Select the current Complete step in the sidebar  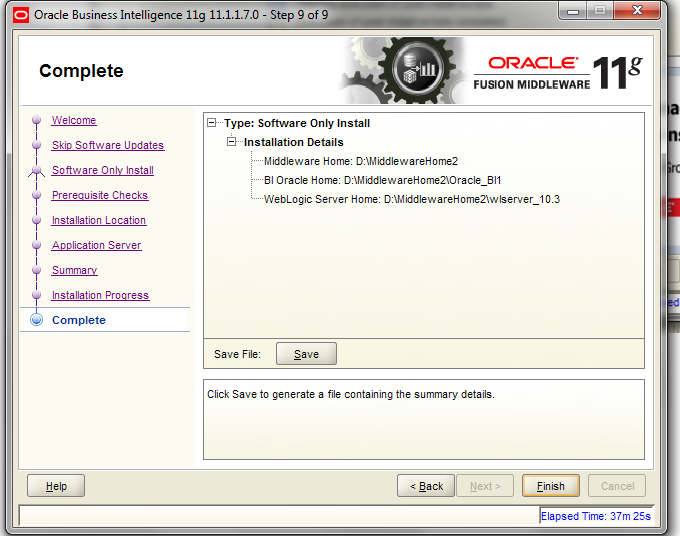tap(79, 320)
